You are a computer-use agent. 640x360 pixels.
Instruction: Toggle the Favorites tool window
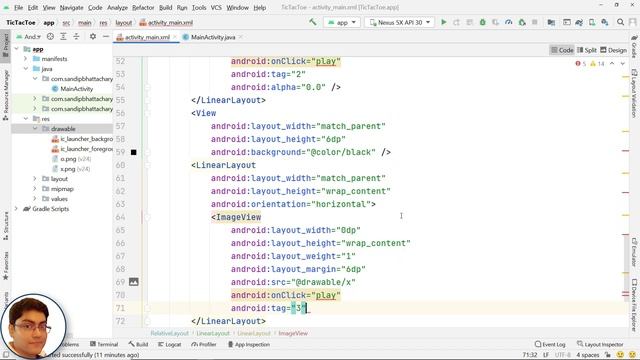pos(6,265)
